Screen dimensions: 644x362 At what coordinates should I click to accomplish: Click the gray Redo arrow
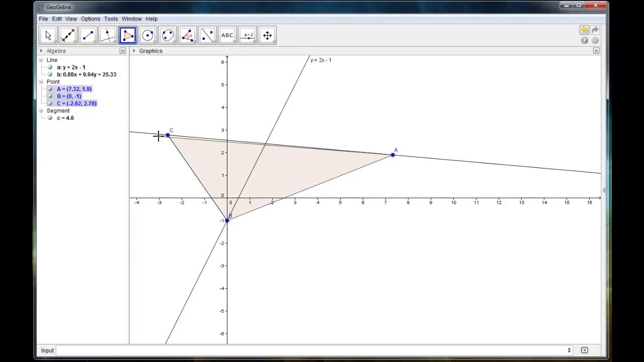(x=595, y=30)
